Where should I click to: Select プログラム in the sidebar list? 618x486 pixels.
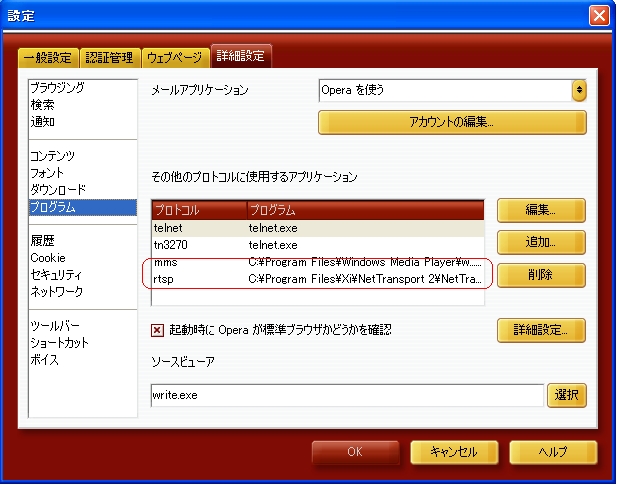point(83,207)
